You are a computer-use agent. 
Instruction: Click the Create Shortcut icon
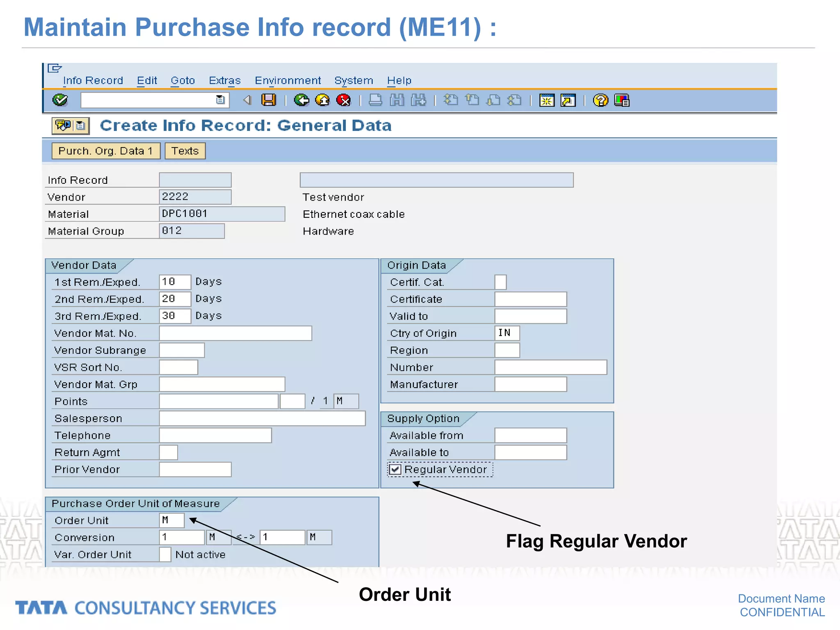568,100
